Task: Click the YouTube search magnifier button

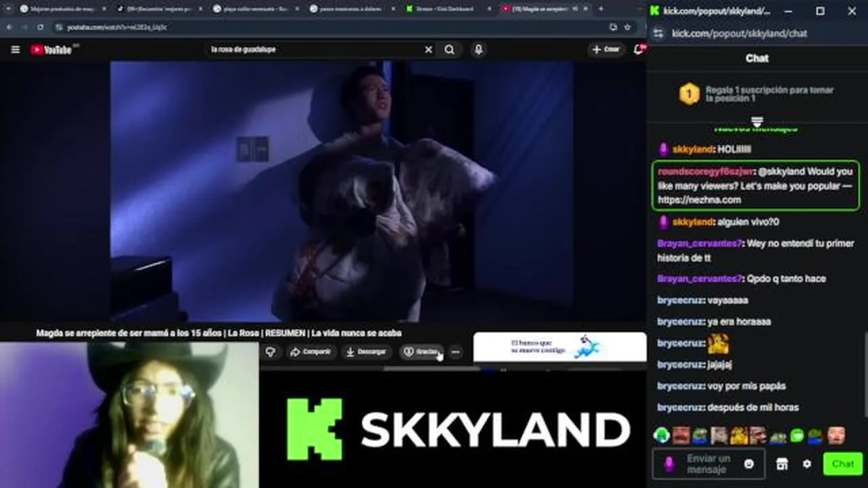Action: point(450,49)
